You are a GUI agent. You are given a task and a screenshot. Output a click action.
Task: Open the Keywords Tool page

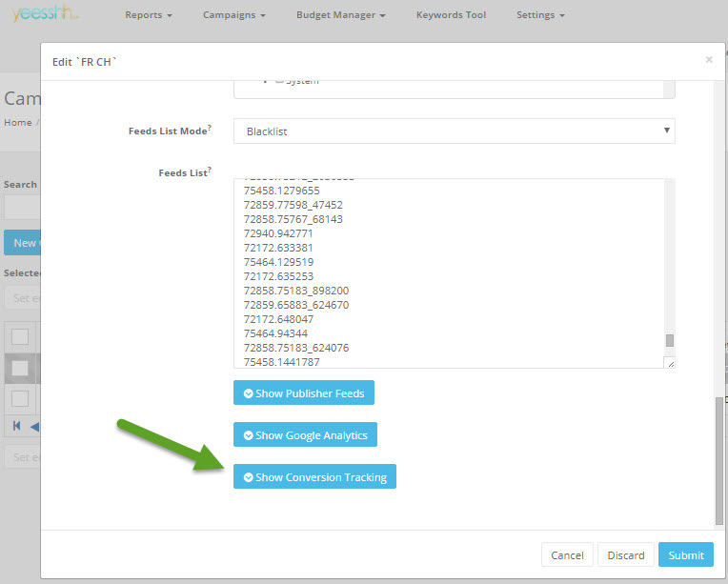pos(451,15)
